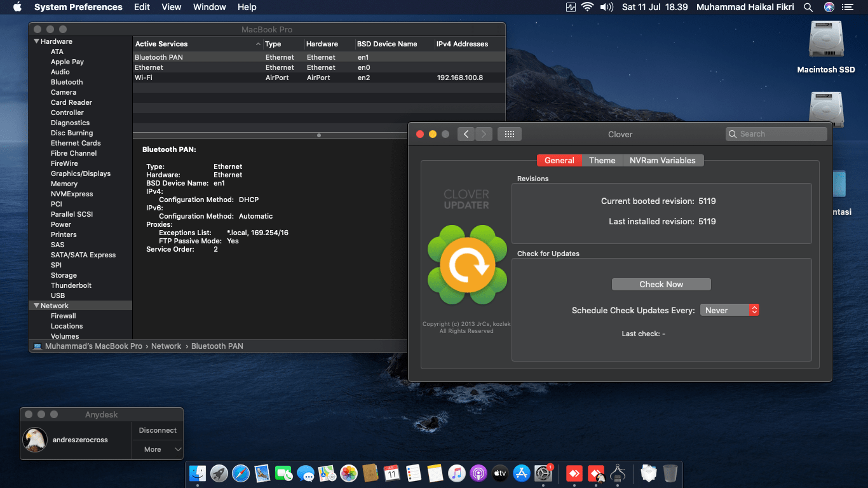Launch Launchpad rocket icon in dock
This screenshot has height=488, width=868.
click(219, 473)
